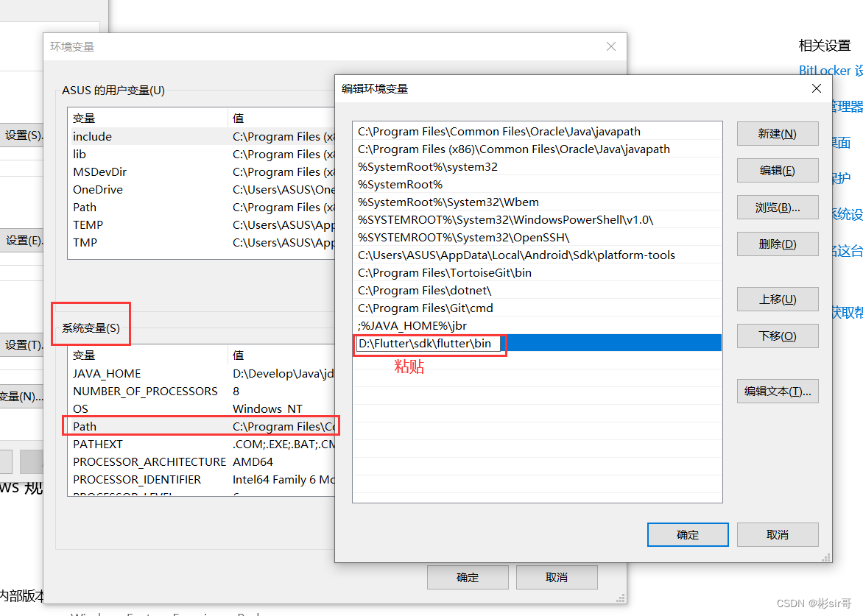Move the entry down with 下移(O)

[777, 336]
